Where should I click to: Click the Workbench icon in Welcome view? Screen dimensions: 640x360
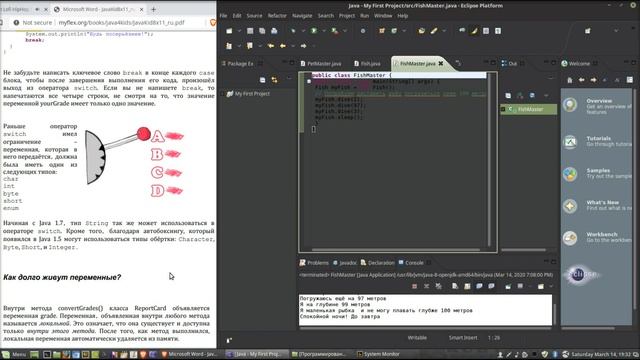570,238
